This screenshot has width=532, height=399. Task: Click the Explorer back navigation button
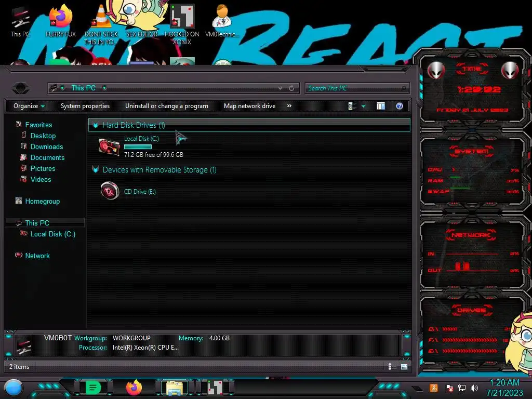coord(21,88)
